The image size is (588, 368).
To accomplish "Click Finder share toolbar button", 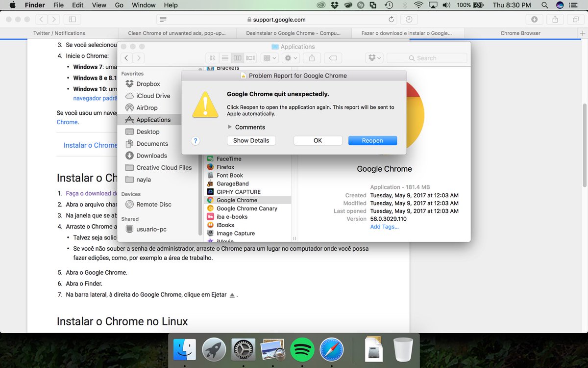I will pyautogui.click(x=312, y=58).
